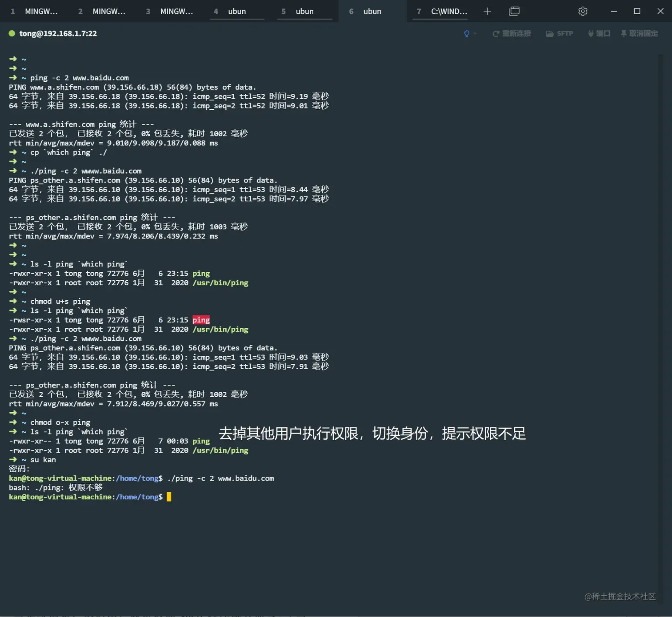Click 取消固定 to unpin the toolbar
672x617 pixels.
(x=639, y=34)
